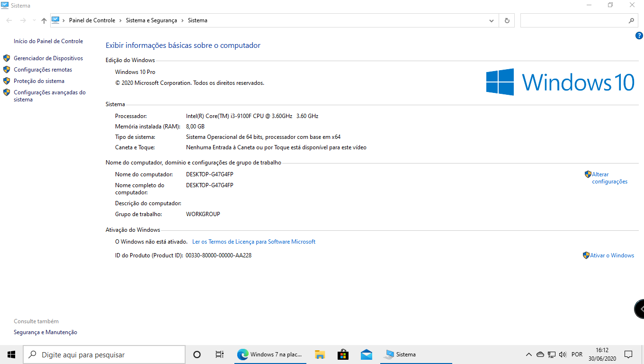Click volume speaker tray icon
644x364 pixels.
563,355
